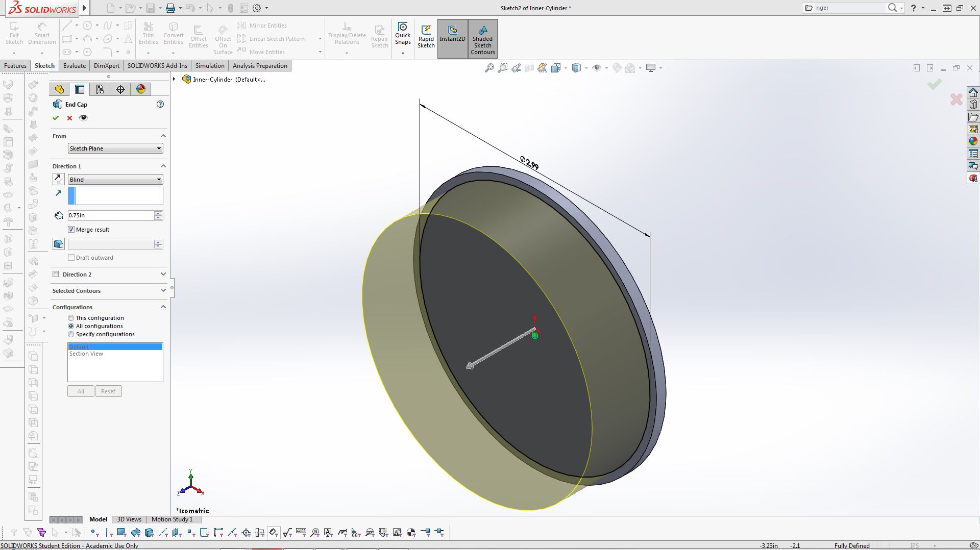Screen dimensions: 980x550
Task: Select the Offset Entities tool
Action: pyautogui.click(x=199, y=37)
